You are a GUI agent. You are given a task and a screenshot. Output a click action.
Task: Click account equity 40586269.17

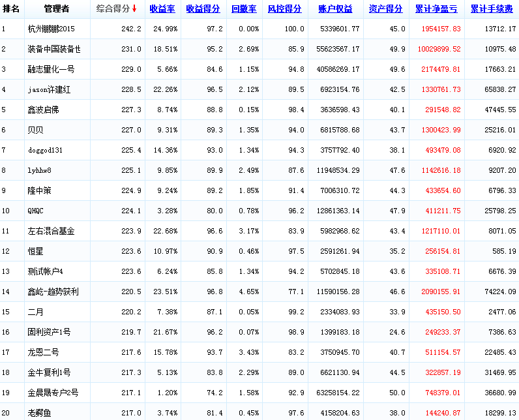click(x=338, y=69)
